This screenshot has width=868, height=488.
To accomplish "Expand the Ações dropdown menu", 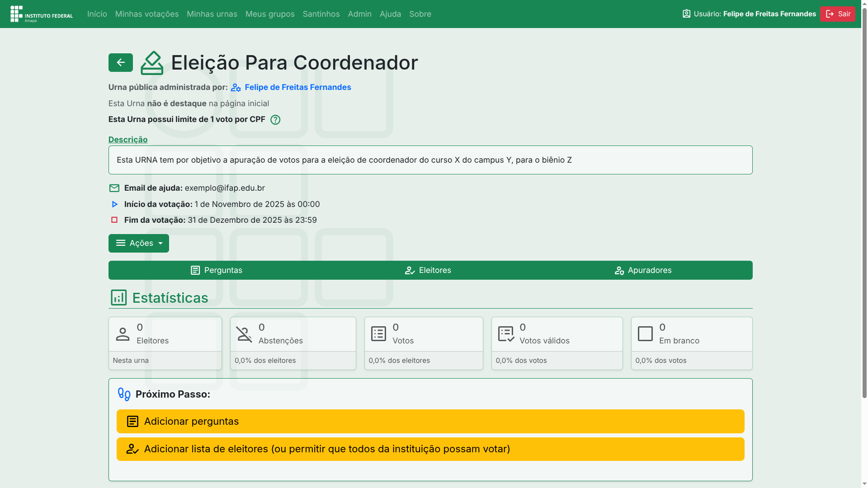I will 138,243.
